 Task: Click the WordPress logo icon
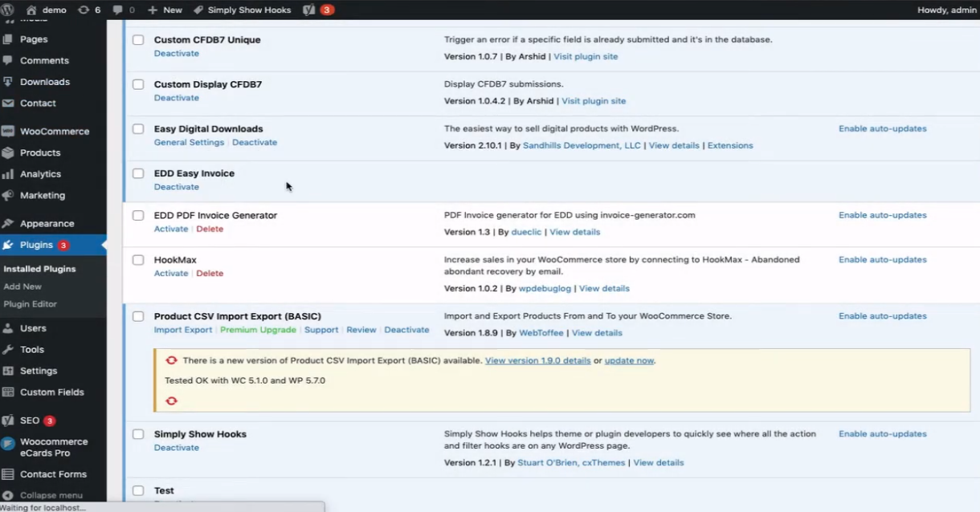click(x=10, y=10)
